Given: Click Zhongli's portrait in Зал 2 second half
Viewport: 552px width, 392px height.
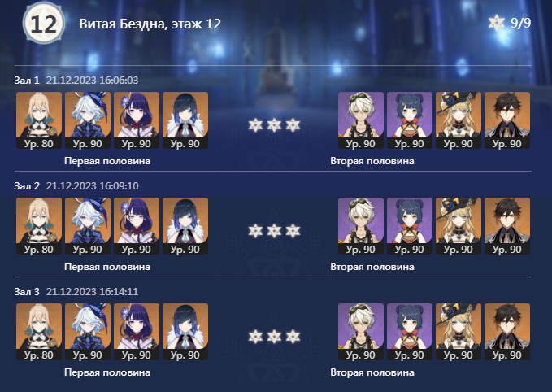Looking at the screenshot, I should pos(507,226).
